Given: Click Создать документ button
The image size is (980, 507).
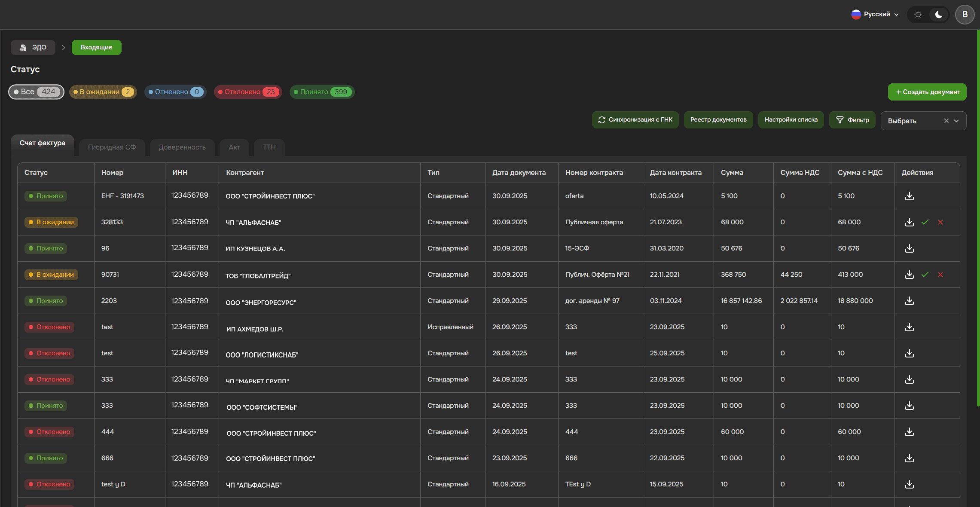Looking at the screenshot, I should point(927,92).
